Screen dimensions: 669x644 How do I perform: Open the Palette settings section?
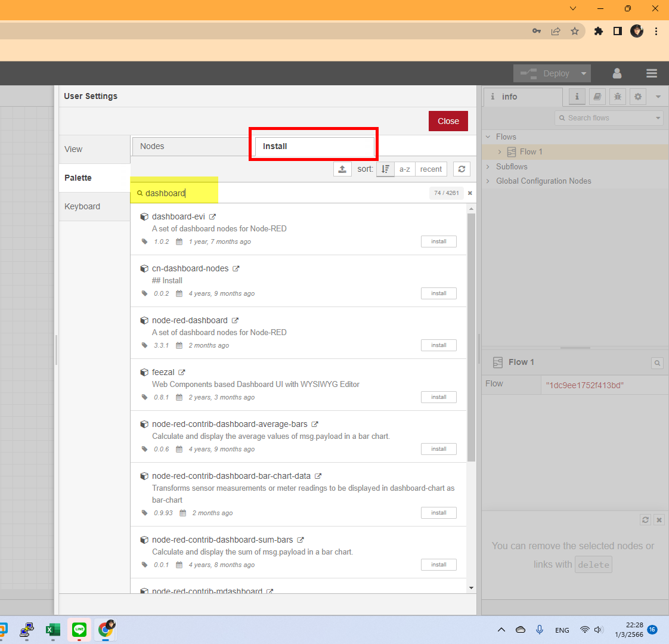click(94, 178)
